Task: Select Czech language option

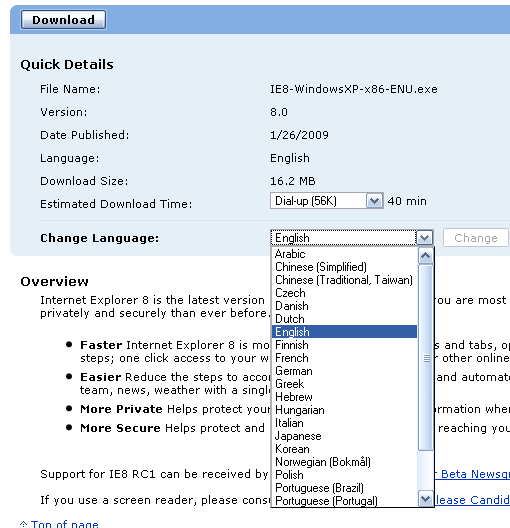Action: (344, 293)
